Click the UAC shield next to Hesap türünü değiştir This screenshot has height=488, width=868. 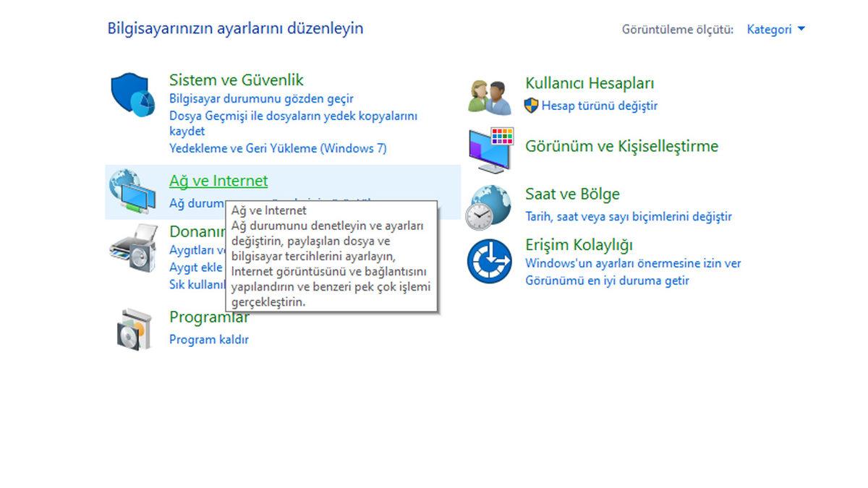click(x=530, y=106)
